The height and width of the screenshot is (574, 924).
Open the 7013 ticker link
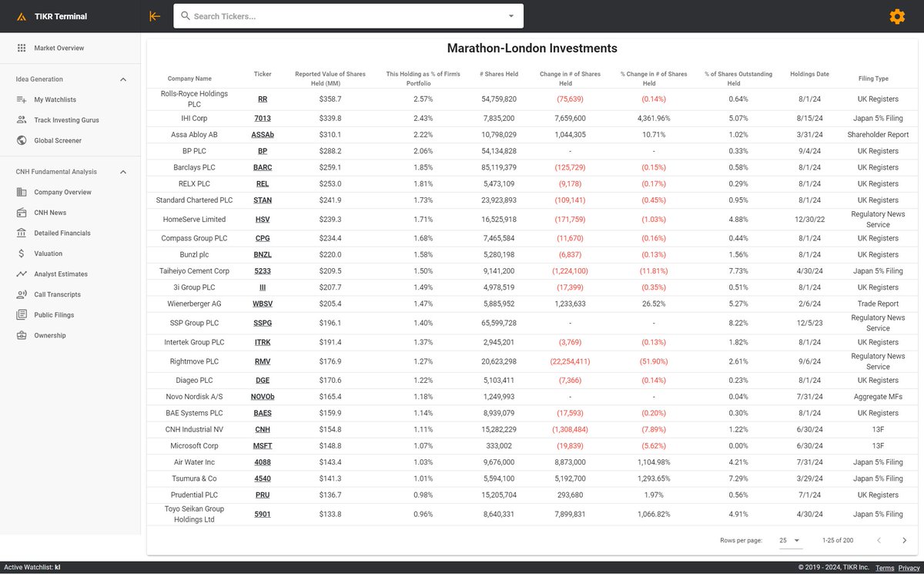[x=263, y=118]
